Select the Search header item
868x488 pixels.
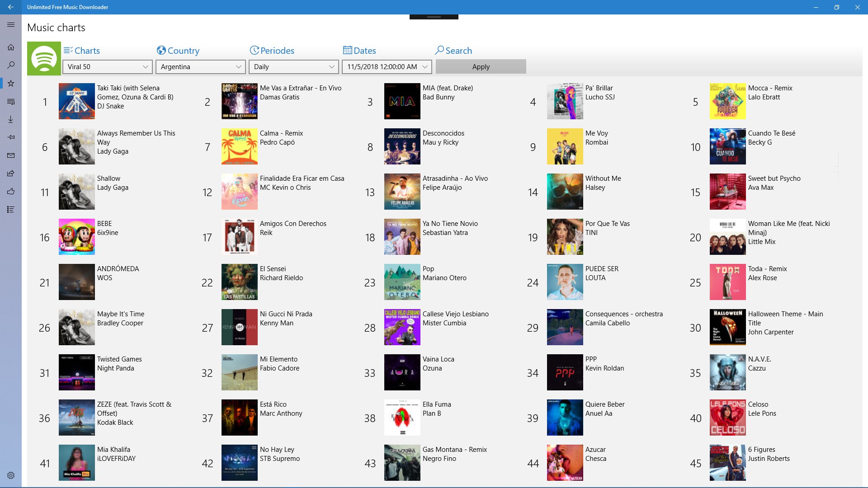454,51
